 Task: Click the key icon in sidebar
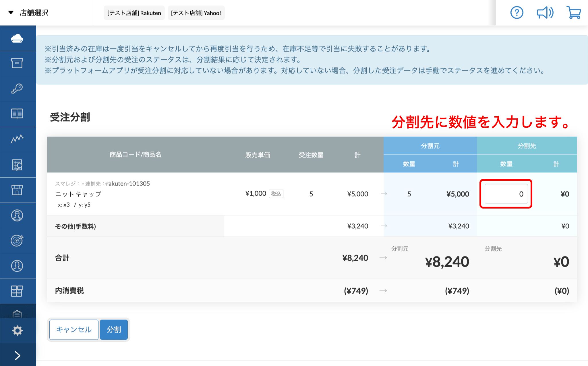click(17, 88)
